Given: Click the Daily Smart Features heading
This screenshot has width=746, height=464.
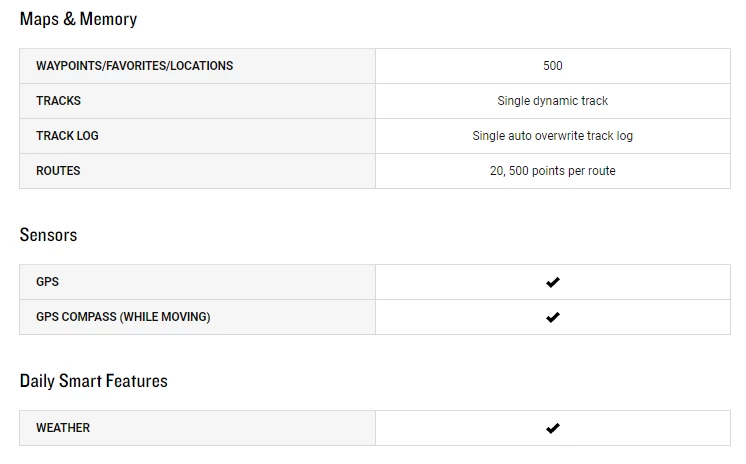Looking at the screenshot, I should tap(93, 381).
